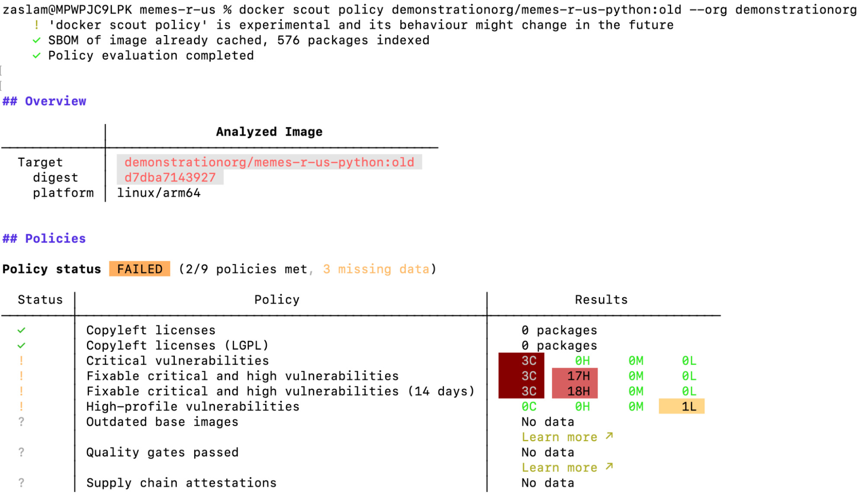This screenshot has width=865, height=504.
Task: Click the yellow exclamation before the experimental warning
Action: tap(37, 25)
